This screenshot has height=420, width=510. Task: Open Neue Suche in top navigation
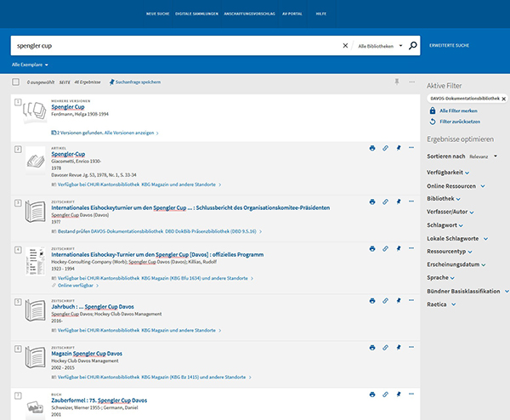coord(158,14)
